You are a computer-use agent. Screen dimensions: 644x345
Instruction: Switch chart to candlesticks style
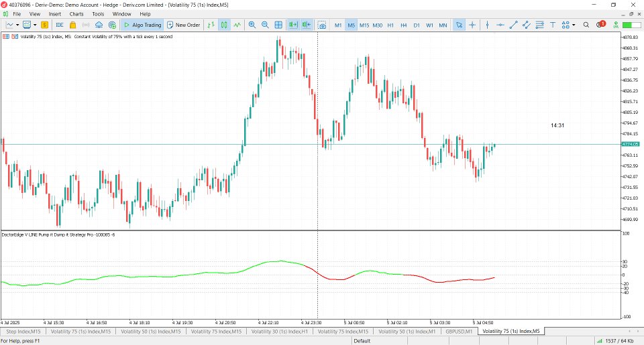[224, 25]
